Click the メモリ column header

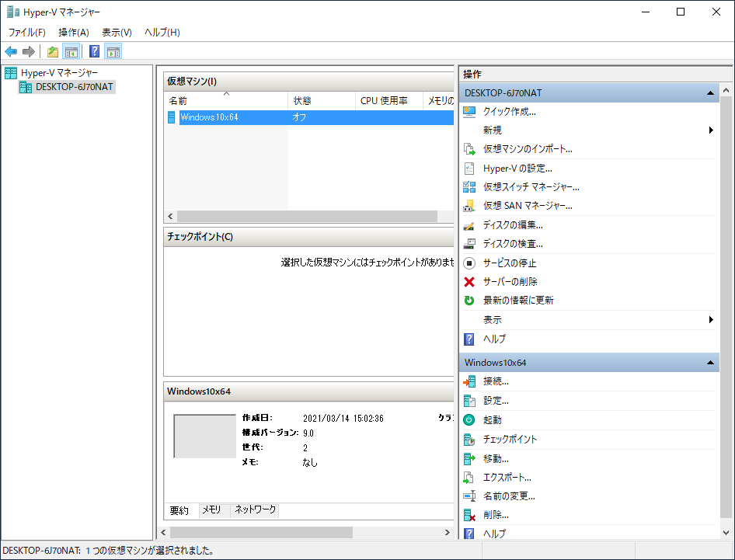pyautogui.click(x=439, y=101)
